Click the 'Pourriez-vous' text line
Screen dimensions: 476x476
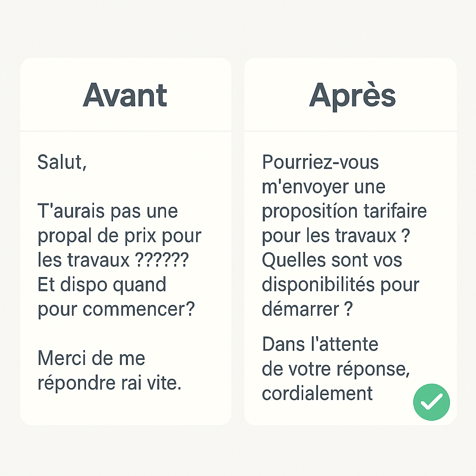(320, 162)
